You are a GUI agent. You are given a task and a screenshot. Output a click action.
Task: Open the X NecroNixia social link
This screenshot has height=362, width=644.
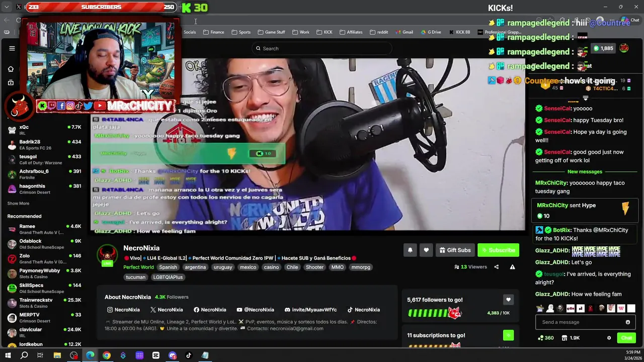click(167, 310)
